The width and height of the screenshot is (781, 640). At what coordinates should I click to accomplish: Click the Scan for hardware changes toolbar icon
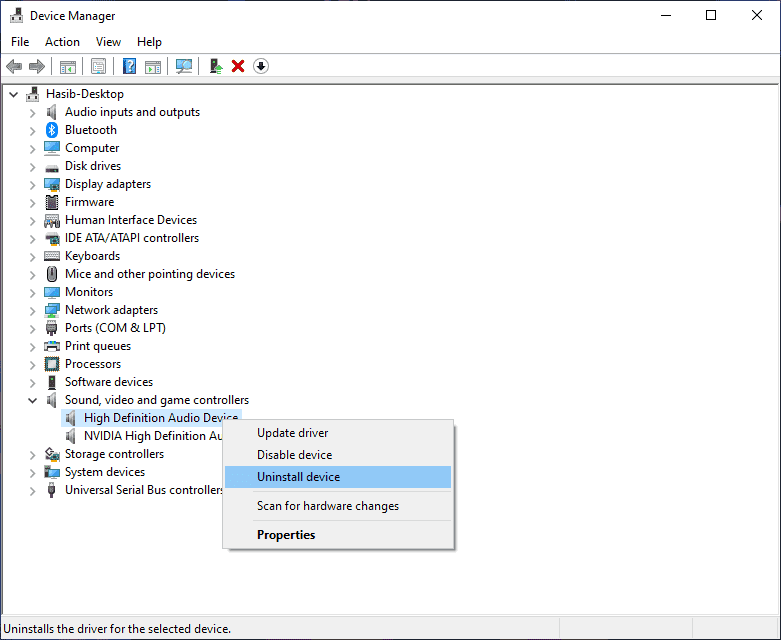point(184,66)
